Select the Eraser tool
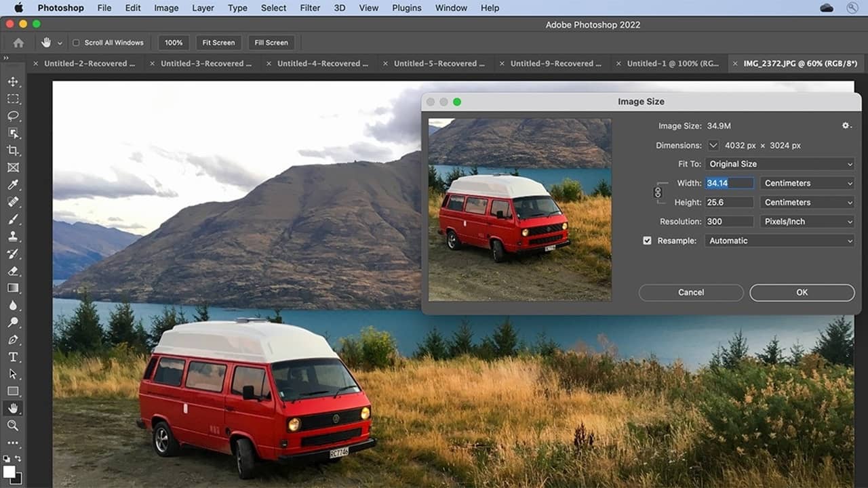This screenshot has height=488, width=868. click(13, 271)
